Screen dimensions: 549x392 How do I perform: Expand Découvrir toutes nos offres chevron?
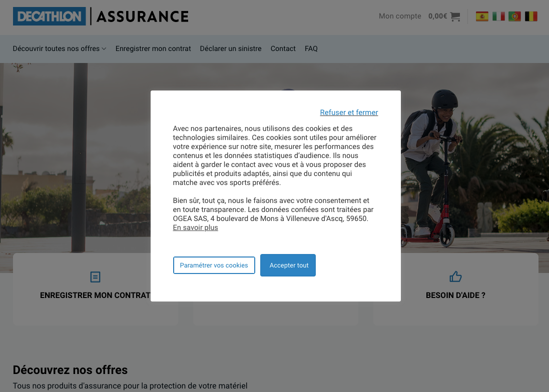click(104, 49)
